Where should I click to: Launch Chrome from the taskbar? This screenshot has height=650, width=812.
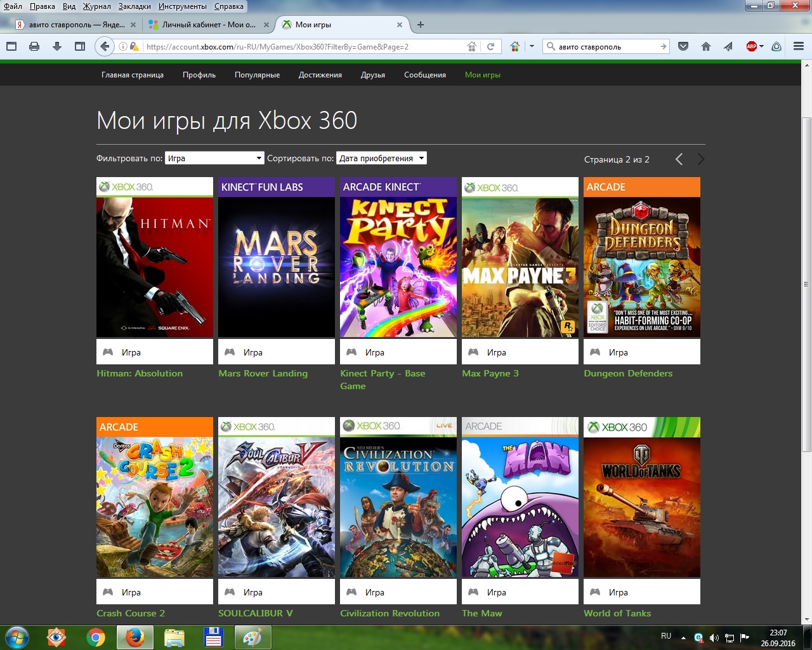[96, 637]
